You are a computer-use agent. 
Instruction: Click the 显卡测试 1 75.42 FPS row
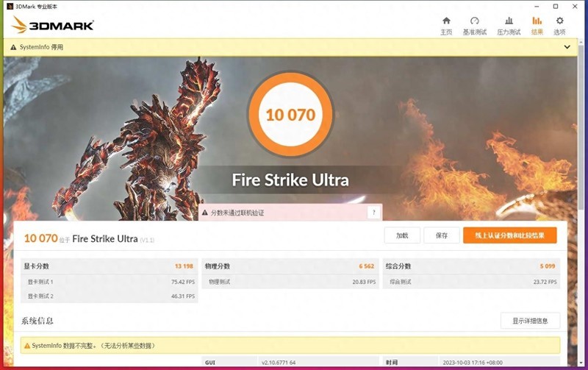[109, 282]
